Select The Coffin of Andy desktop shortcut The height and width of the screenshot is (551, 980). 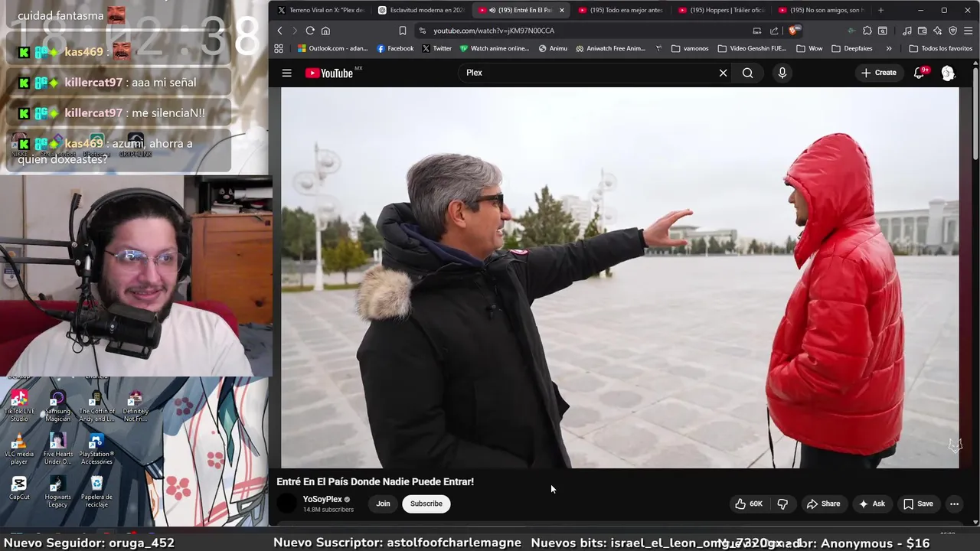tap(96, 406)
